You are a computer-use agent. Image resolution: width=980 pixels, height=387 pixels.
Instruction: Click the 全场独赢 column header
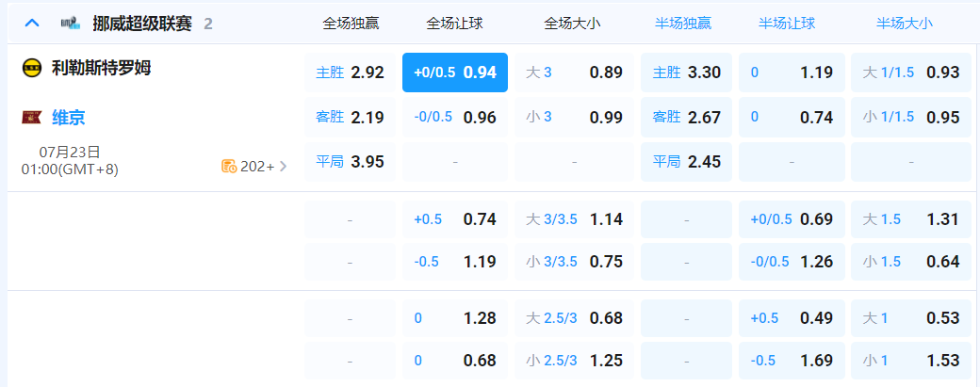351,24
